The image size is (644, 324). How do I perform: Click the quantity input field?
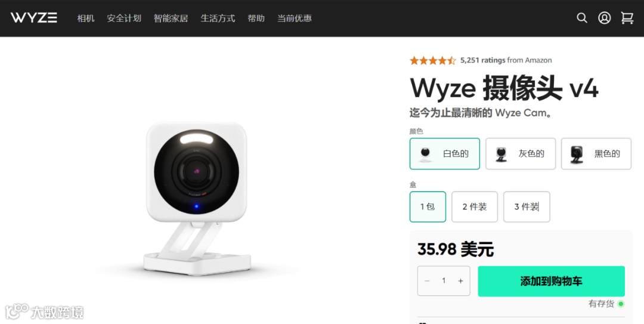pos(444,281)
